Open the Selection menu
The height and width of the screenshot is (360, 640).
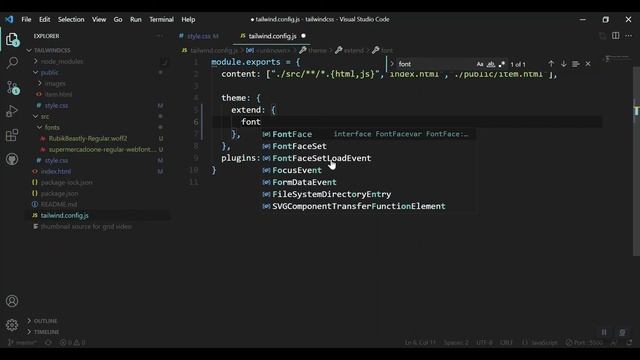[x=71, y=19]
